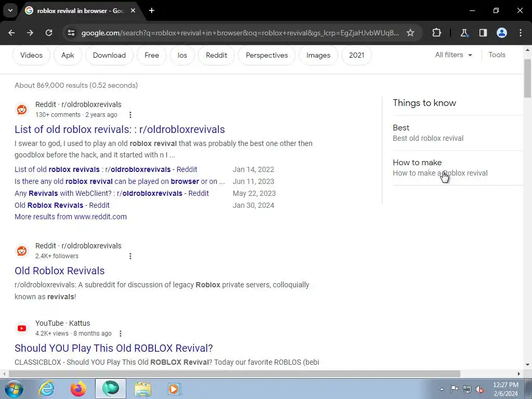Click the network tray icon
The height and width of the screenshot is (399, 532).
467,389
